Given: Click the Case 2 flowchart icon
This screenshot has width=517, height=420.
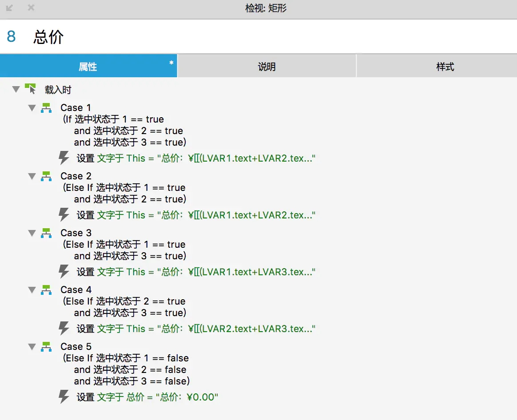Looking at the screenshot, I should point(46,176).
